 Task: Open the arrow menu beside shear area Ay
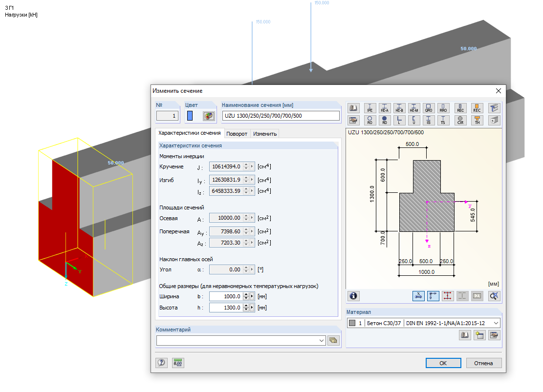252,231
